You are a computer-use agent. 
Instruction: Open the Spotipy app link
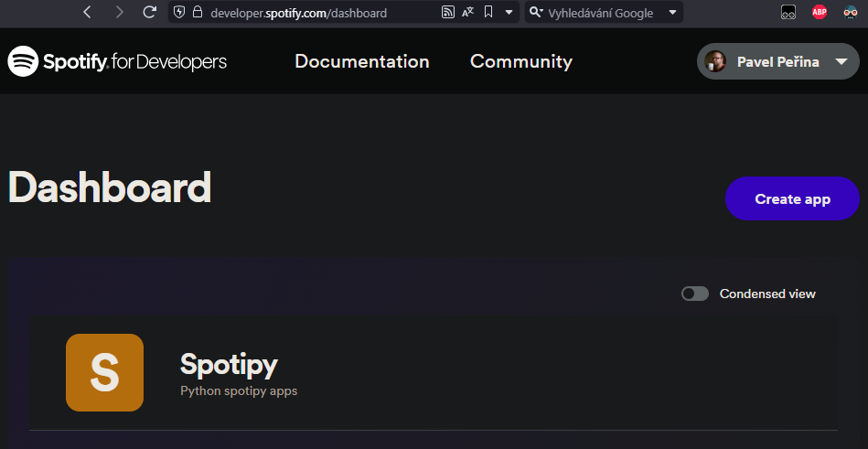click(229, 364)
